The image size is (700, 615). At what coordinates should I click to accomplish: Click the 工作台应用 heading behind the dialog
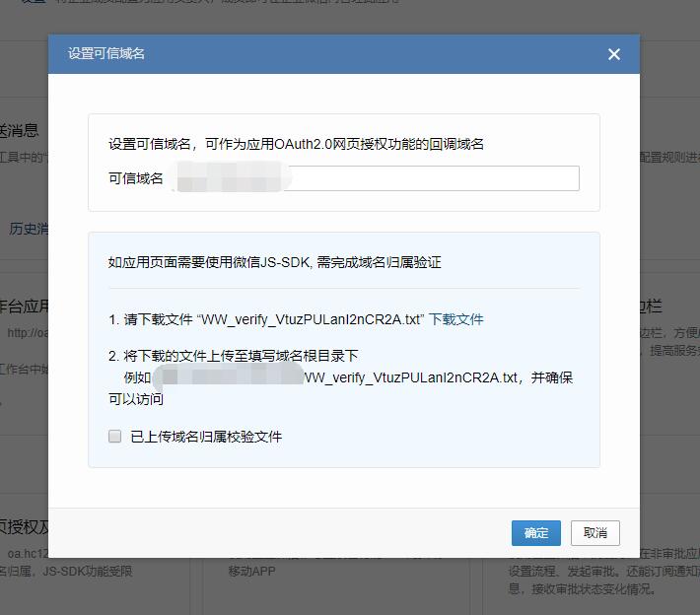[x=24, y=306]
